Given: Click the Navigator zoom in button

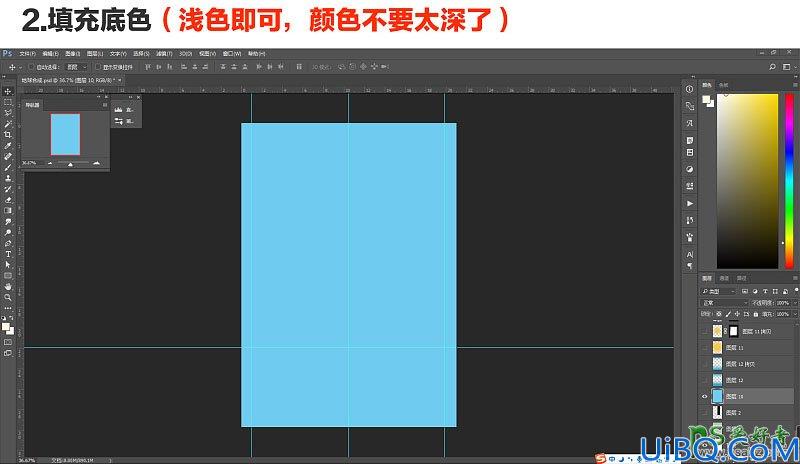Looking at the screenshot, I should 96,163.
